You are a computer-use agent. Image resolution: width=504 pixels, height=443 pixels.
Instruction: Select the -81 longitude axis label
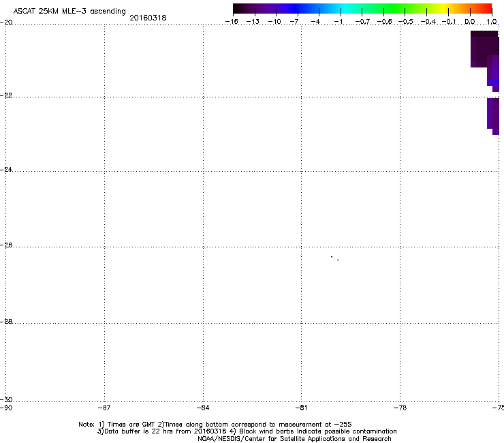point(301,408)
